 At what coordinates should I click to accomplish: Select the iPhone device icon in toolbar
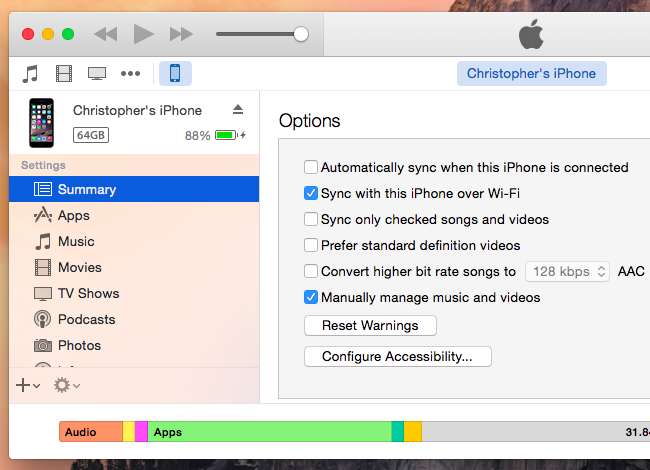tap(175, 73)
